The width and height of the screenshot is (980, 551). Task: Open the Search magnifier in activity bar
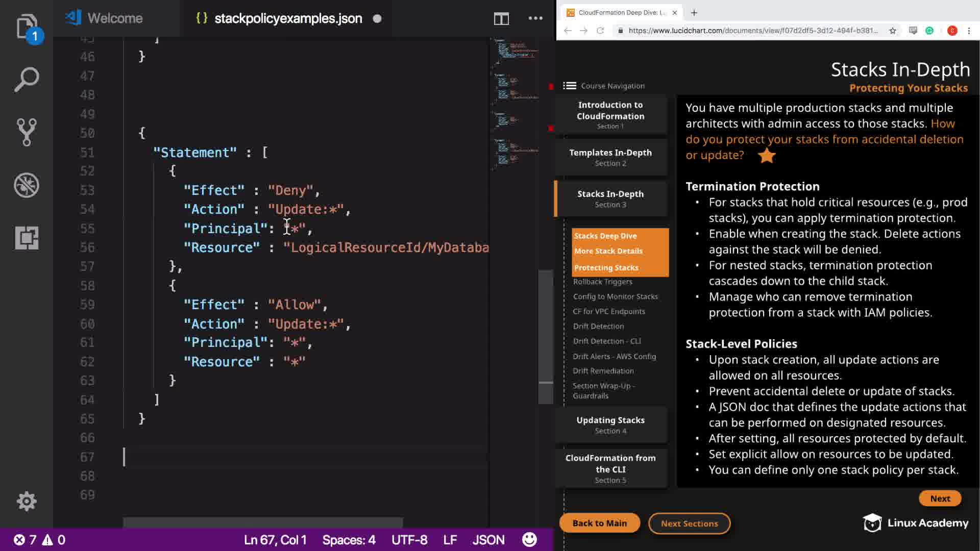[x=26, y=80]
